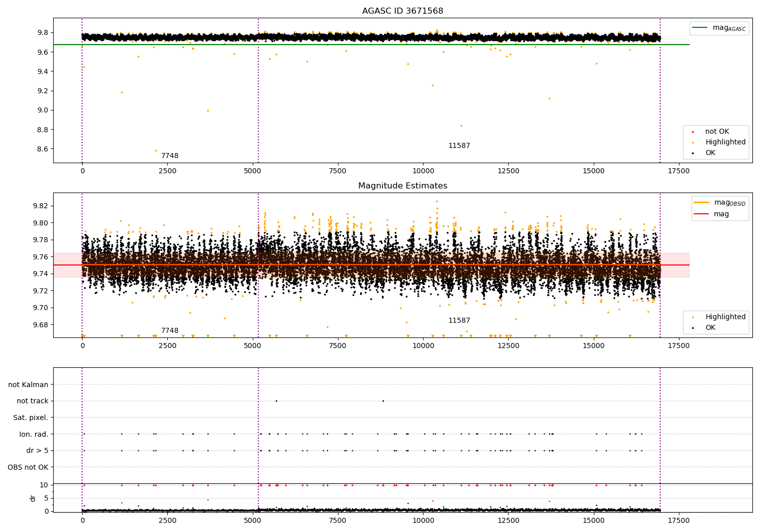Click 'OK' entry in the top plot legend

710,153
